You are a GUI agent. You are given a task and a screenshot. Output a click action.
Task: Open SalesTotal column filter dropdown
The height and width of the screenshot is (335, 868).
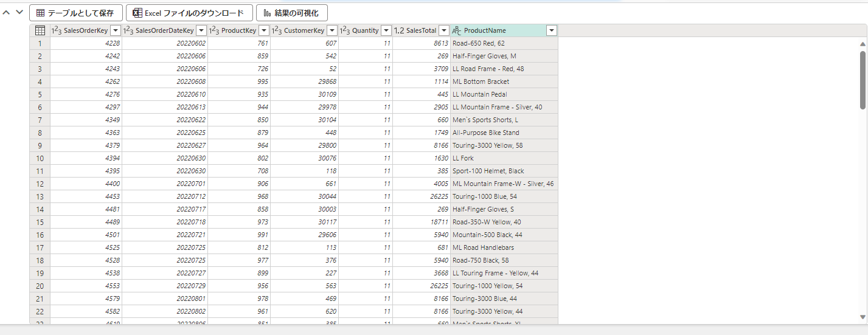[x=444, y=30]
